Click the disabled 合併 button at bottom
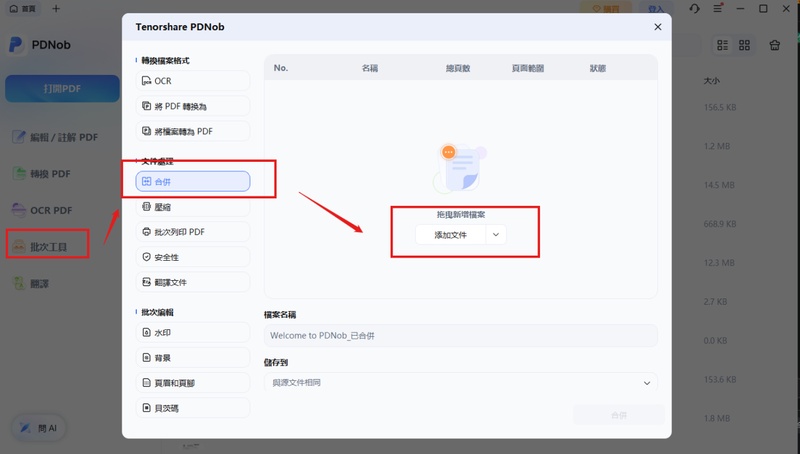The width and height of the screenshot is (800, 454). pyautogui.click(x=618, y=415)
